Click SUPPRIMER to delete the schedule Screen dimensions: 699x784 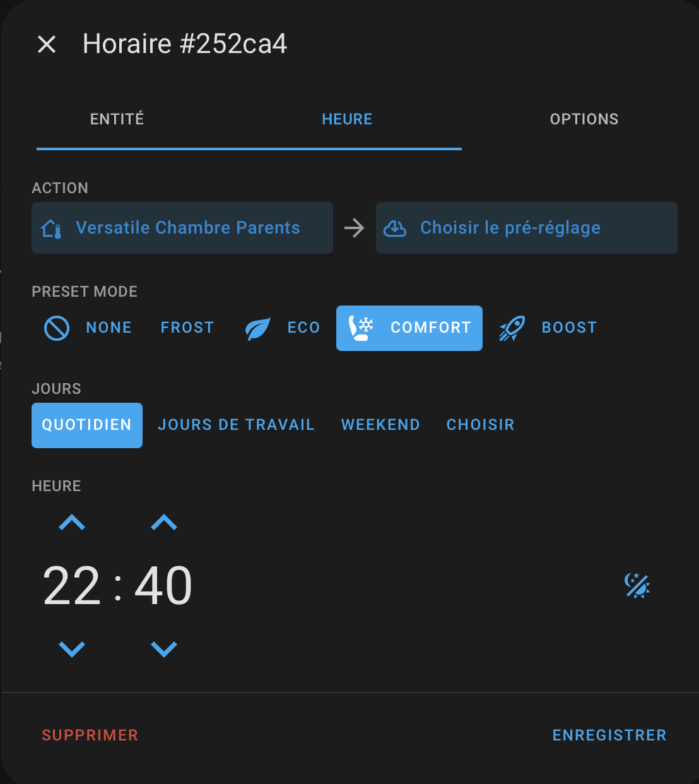click(x=90, y=735)
